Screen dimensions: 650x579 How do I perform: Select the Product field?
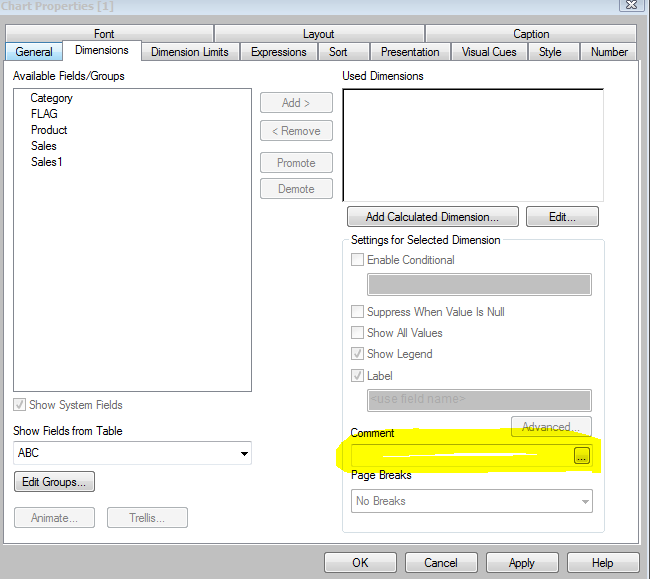[x=49, y=130]
